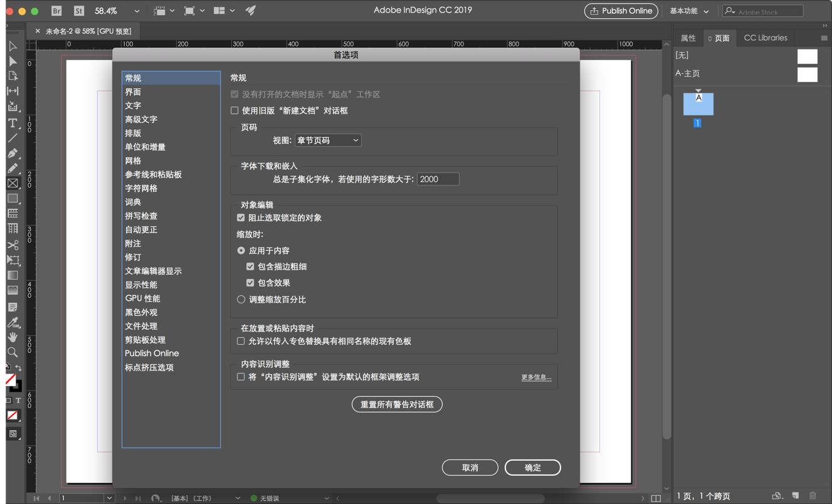
Task: Click the trash icon in Pages panel
Action: click(x=813, y=496)
